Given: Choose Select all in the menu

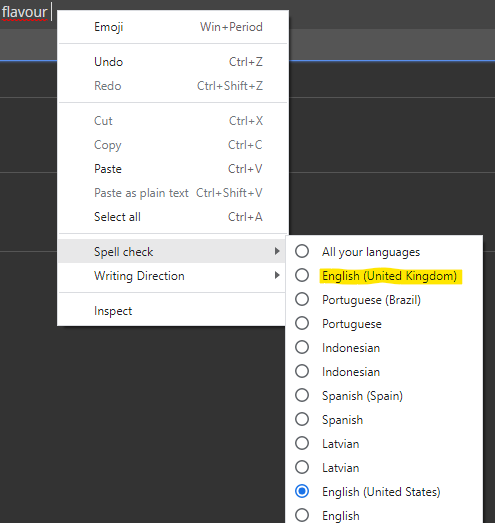Looking at the screenshot, I should (173, 217).
